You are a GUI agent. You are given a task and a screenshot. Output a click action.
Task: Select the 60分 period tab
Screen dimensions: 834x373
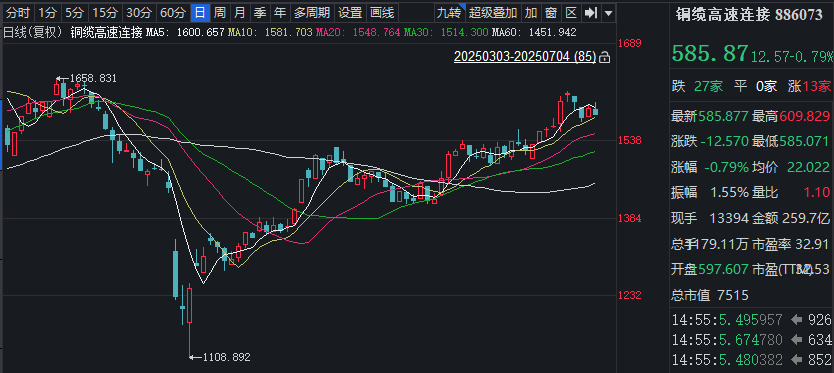tap(174, 12)
